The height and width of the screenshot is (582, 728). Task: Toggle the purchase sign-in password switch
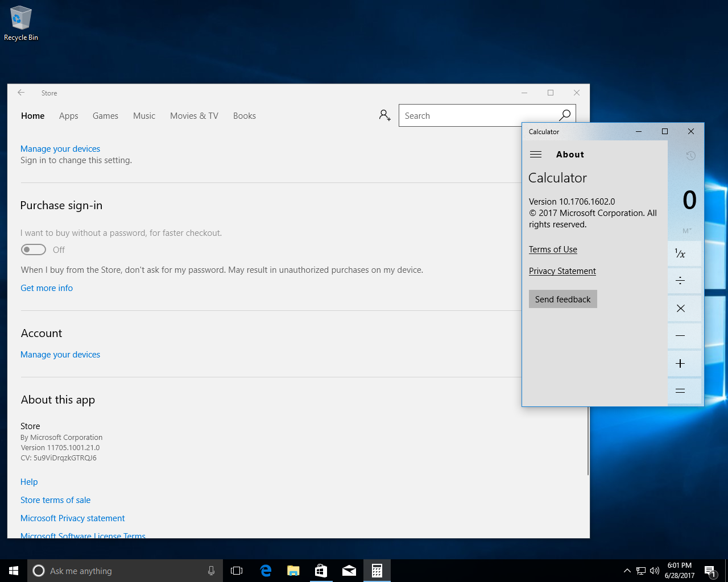click(x=34, y=250)
